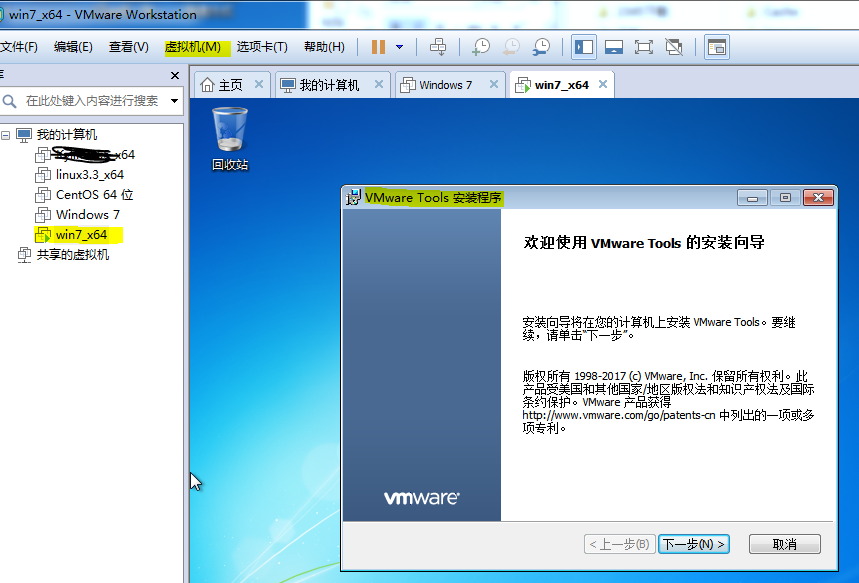This screenshot has width=859, height=583.
Task: Close the Windows 7 tab
Action: click(494, 84)
